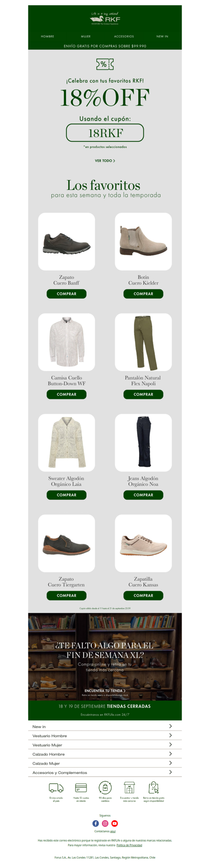The width and height of the screenshot is (210, 868).
Task: Click the RKF duck logo
Action: (x=105, y=19)
